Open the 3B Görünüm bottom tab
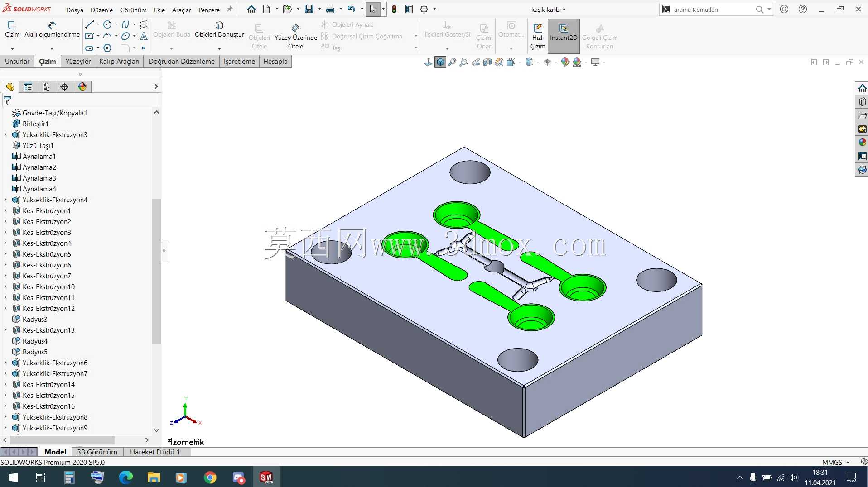The width and height of the screenshot is (868, 487). [97, 452]
